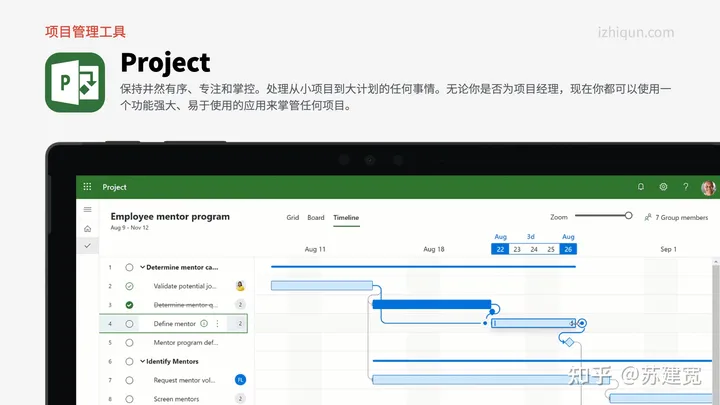Screen dimensions: 720x405
Task: Click assignee badge on Screen mentors row
Action: point(240,399)
